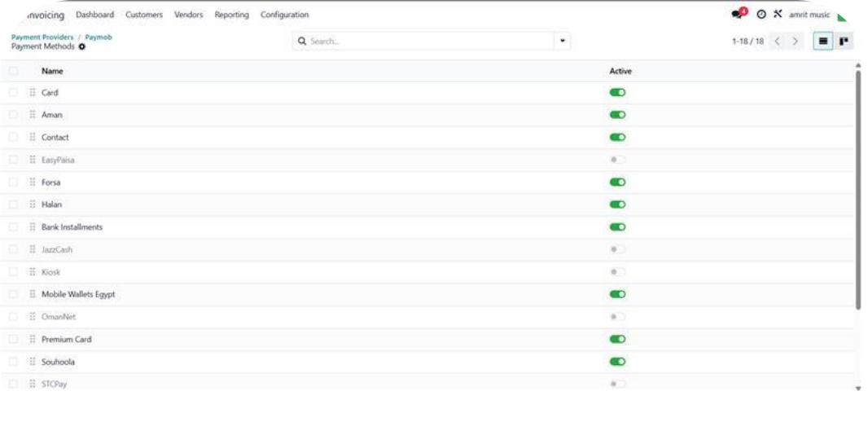Switch to list view
Viewport: 868px width, 435px height.
822,41
